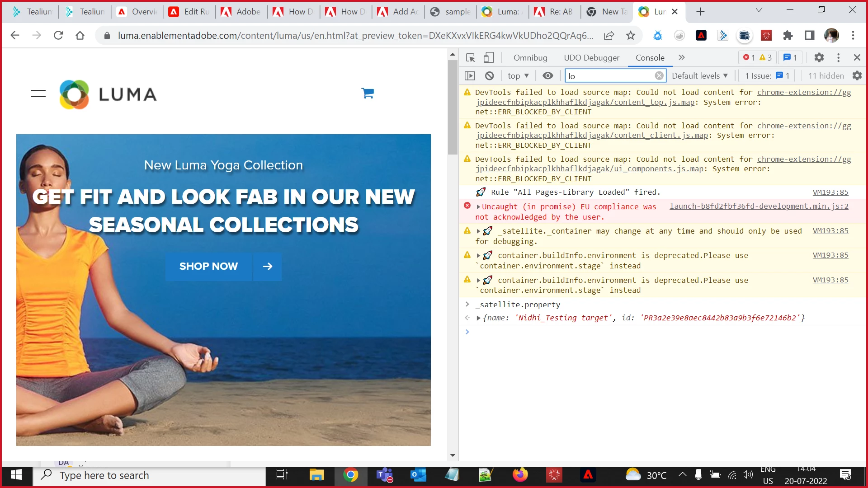Viewport: 868px width, 488px height.
Task: Open the DevTools settings gear
Action: [819, 57]
